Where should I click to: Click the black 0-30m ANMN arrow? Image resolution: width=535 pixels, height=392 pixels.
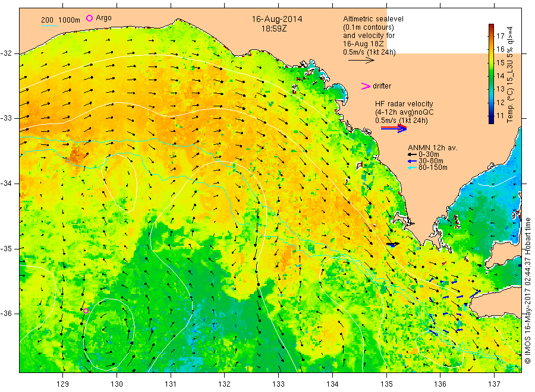[412, 154]
